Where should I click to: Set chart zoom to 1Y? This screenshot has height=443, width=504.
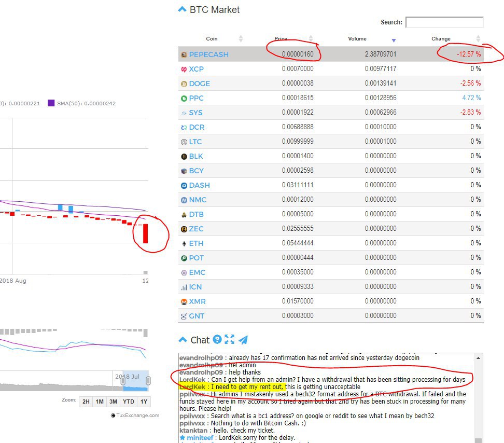(x=144, y=402)
